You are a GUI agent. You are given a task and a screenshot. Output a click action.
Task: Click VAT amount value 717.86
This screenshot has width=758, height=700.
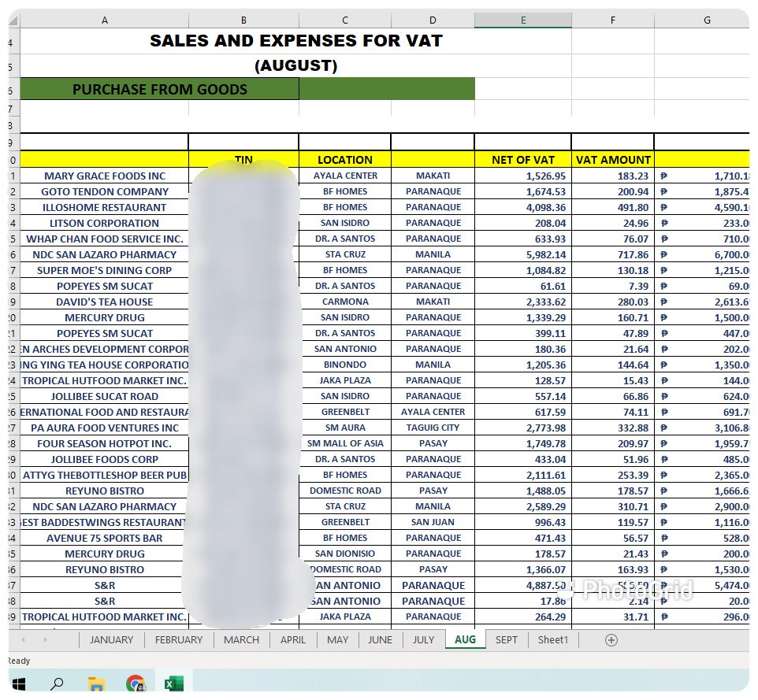tap(612, 254)
